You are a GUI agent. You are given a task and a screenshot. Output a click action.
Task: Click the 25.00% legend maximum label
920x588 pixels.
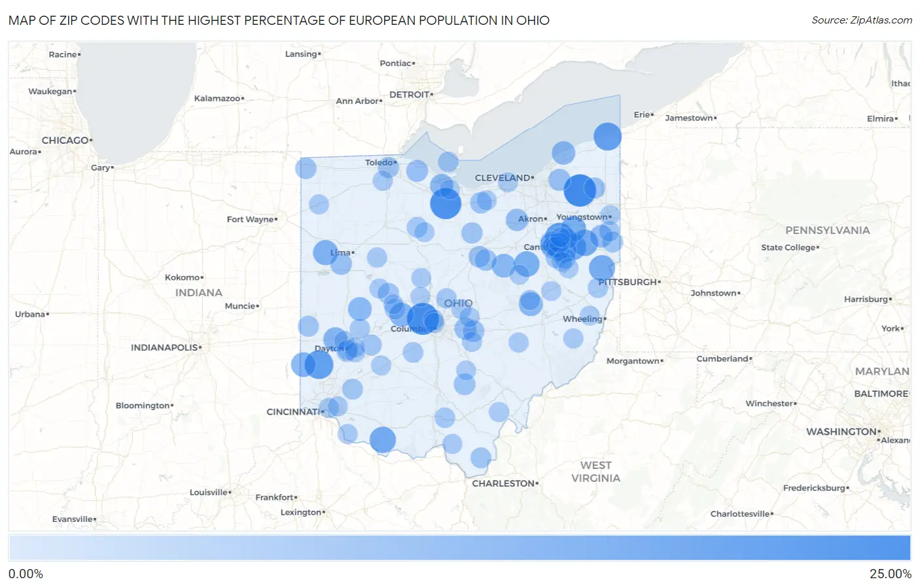pyautogui.click(x=891, y=574)
